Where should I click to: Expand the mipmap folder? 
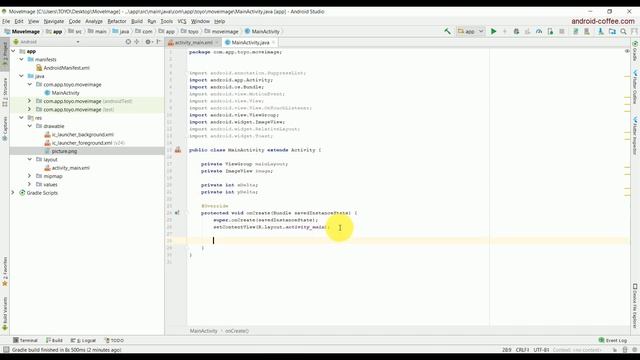tap(29, 176)
